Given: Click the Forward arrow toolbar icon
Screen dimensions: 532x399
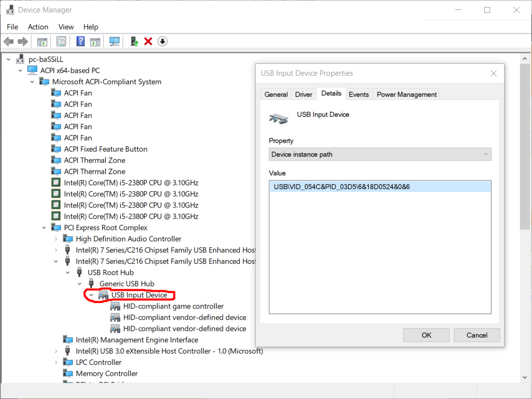Looking at the screenshot, I should click(x=23, y=42).
